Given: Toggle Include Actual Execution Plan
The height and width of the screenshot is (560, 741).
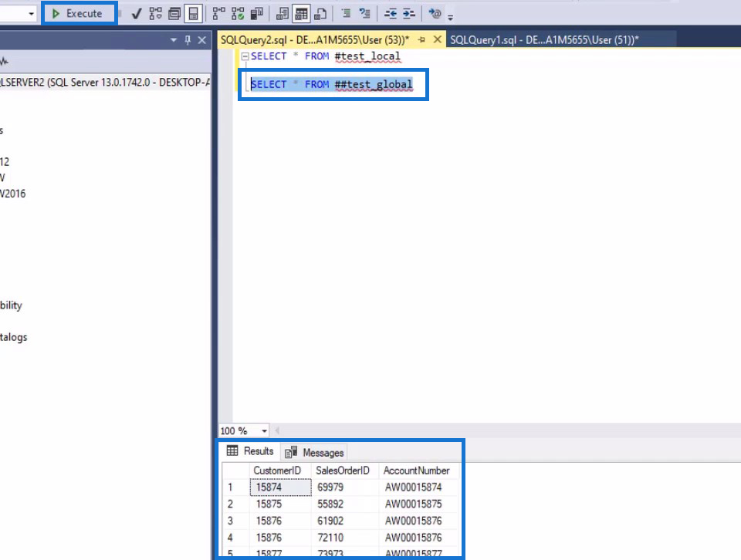Looking at the screenshot, I should tap(218, 14).
